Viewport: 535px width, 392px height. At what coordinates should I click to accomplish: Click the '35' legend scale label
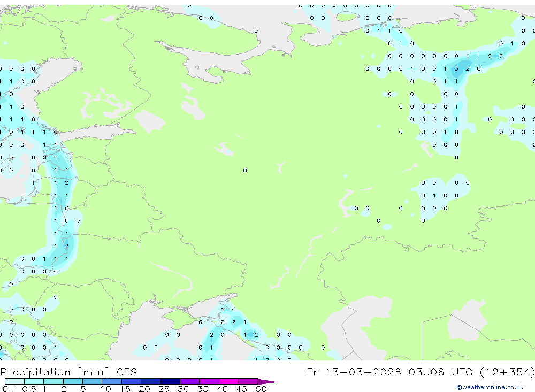(203, 389)
